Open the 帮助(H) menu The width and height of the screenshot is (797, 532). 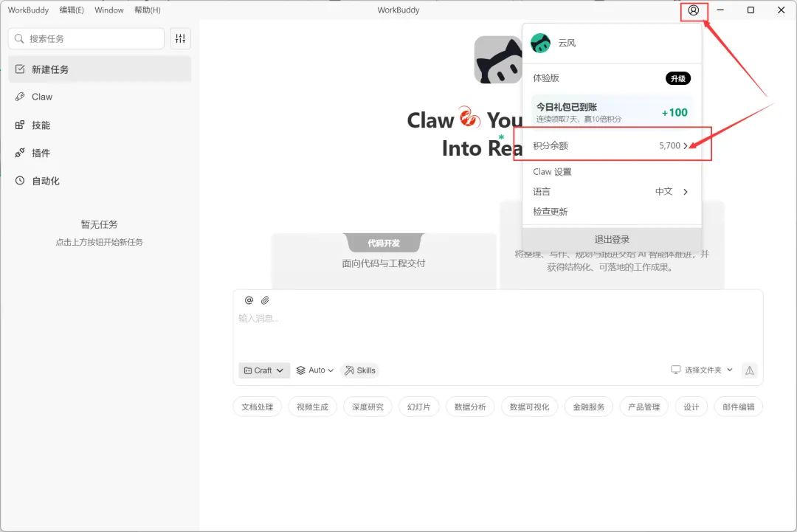tap(148, 10)
